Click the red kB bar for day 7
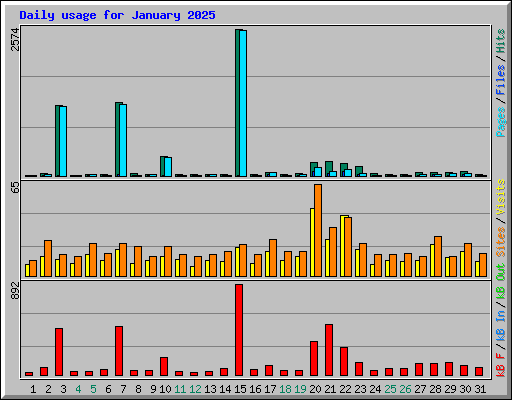The width and height of the screenshot is (512, 400). pos(119,351)
